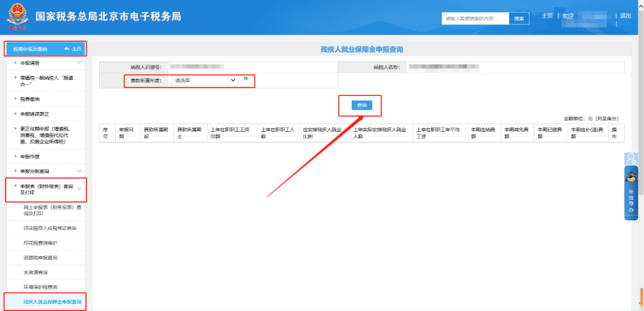Expand the 申报清册 menu chevron

click(x=80, y=63)
